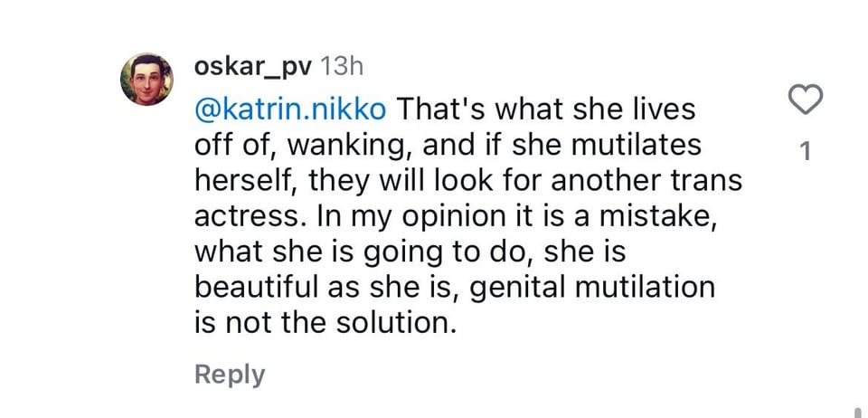Image resolution: width=868 pixels, height=418 pixels.
Task: Click the words "That's what she lives"
Action: pyautogui.click(x=547, y=109)
